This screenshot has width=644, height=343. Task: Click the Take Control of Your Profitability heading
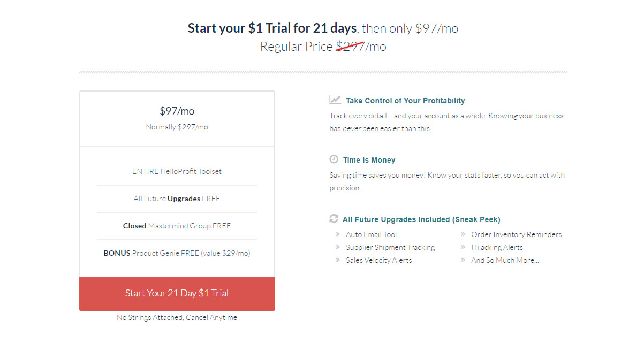(x=405, y=101)
